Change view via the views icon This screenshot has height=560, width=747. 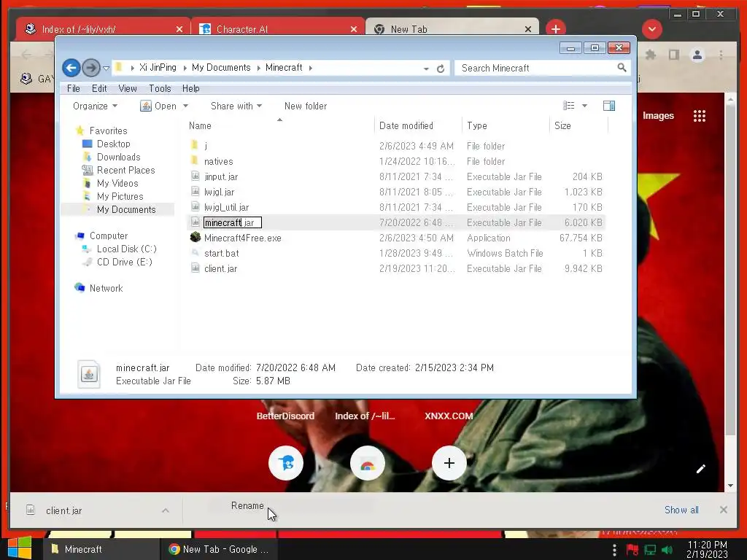click(569, 106)
